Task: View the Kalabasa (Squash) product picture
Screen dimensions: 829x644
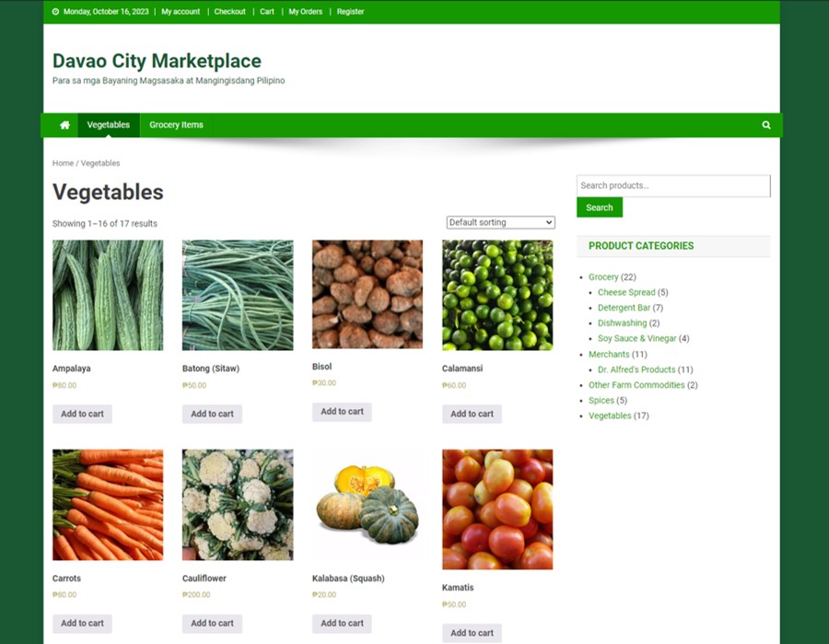Action: click(368, 505)
